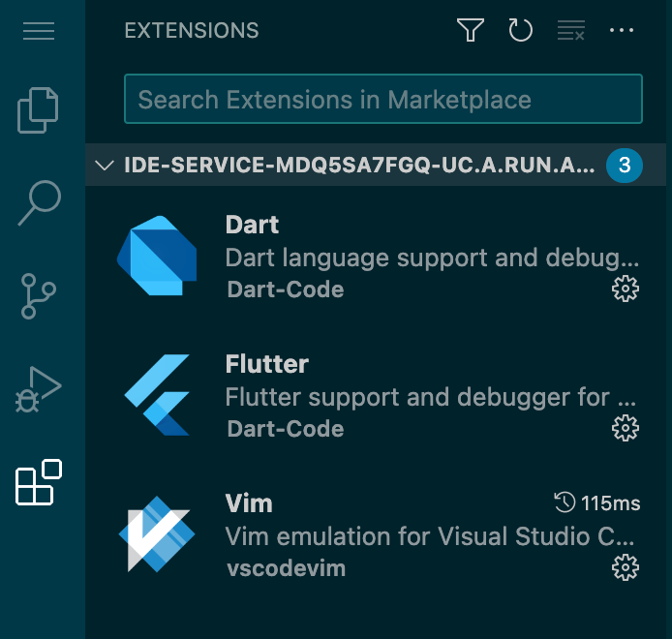Clear extensions search results
The width and height of the screenshot is (672, 639).
pyautogui.click(x=571, y=30)
